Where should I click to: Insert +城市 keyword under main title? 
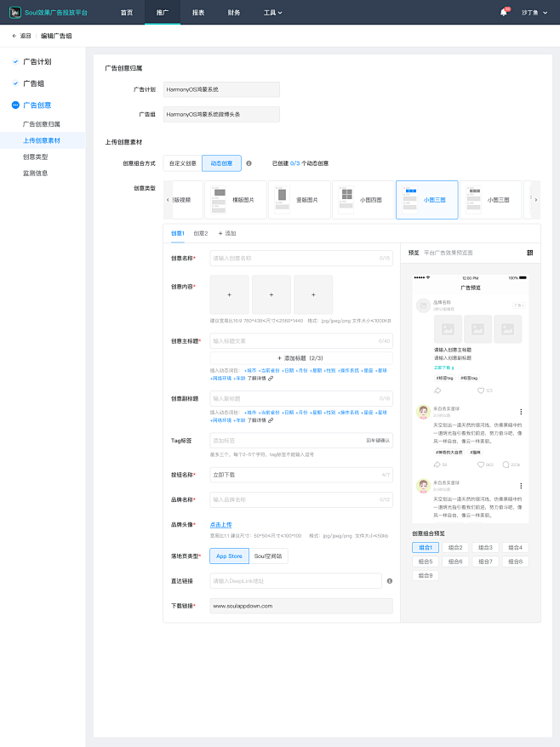coord(249,371)
